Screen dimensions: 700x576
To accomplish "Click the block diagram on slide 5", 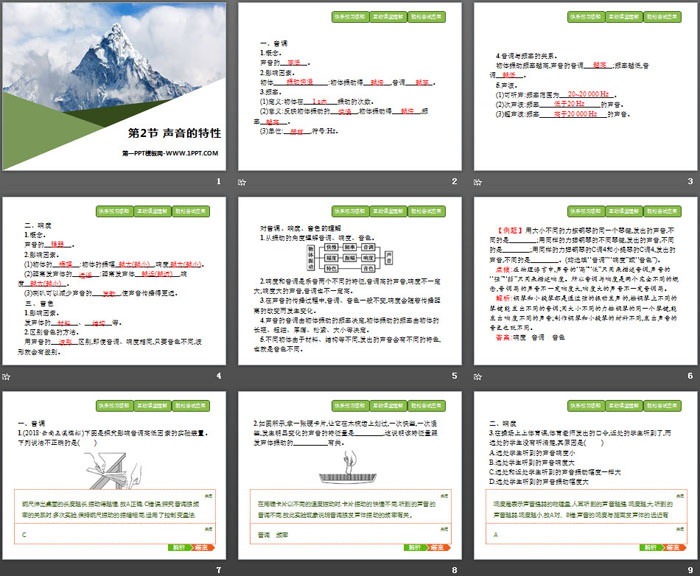I will 350,258.
